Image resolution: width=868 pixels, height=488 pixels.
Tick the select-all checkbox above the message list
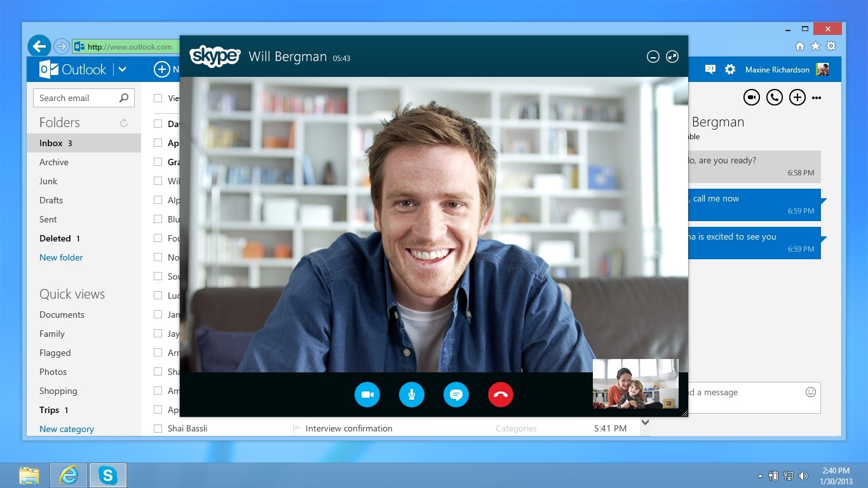tap(158, 98)
